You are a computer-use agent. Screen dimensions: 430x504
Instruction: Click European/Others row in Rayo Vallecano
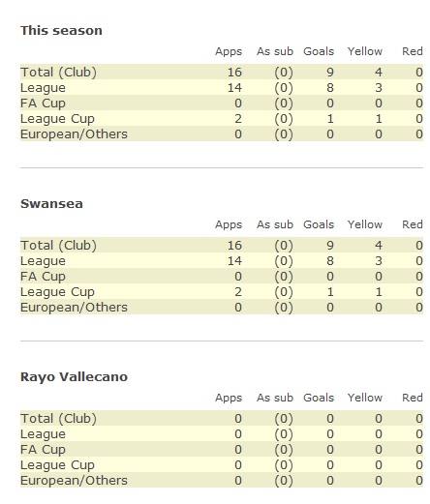pyautogui.click(x=222, y=481)
